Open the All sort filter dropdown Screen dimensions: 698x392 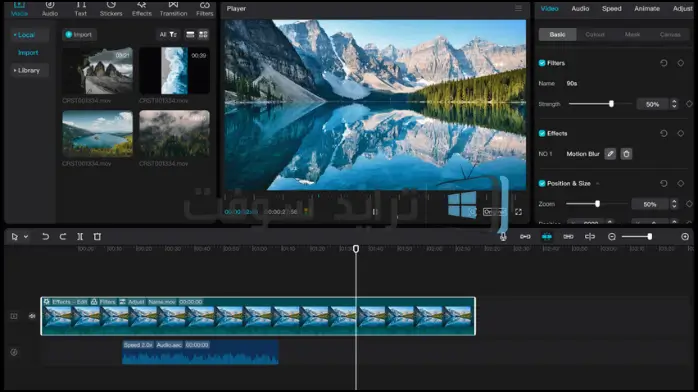pos(168,35)
